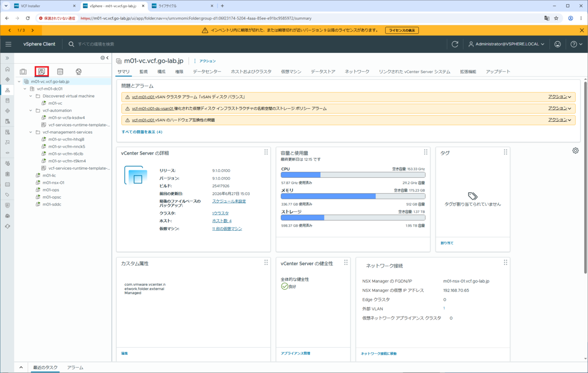Open the Tags icon in sidebar
This screenshot has height=373, width=588.
tap(7, 194)
